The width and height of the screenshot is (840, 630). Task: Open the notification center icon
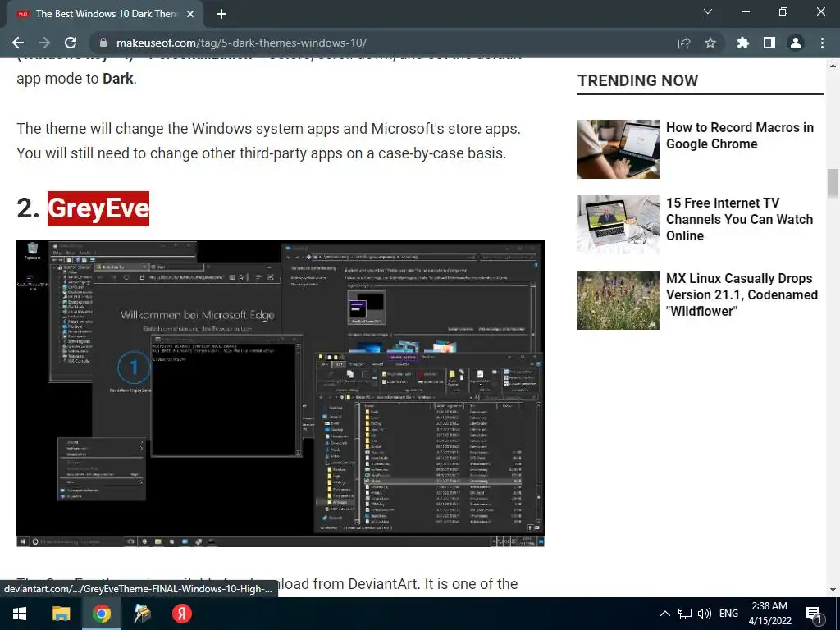[x=815, y=614]
